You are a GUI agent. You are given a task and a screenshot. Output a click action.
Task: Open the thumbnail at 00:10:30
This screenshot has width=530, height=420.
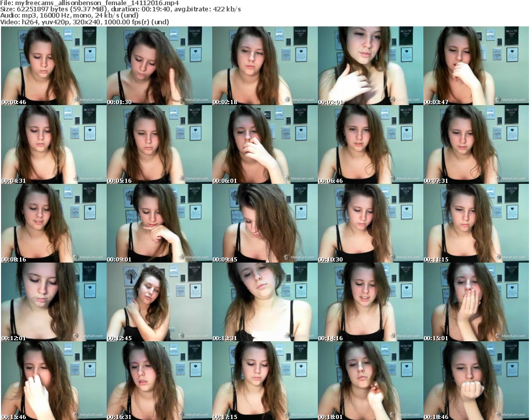point(370,223)
